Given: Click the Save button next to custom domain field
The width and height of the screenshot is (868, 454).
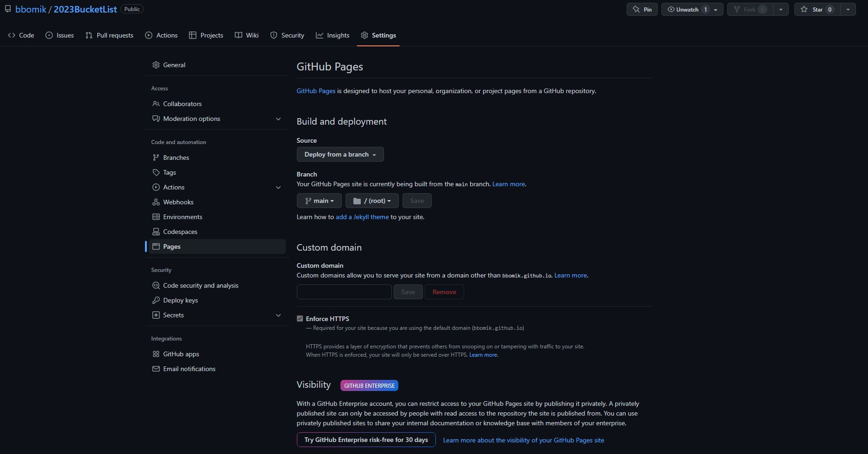Looking at the screenshot, I should (x=408, y=292).
